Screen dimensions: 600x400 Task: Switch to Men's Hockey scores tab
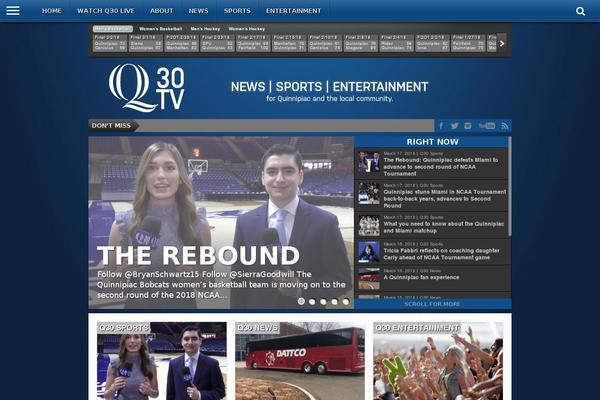[205, 29]
